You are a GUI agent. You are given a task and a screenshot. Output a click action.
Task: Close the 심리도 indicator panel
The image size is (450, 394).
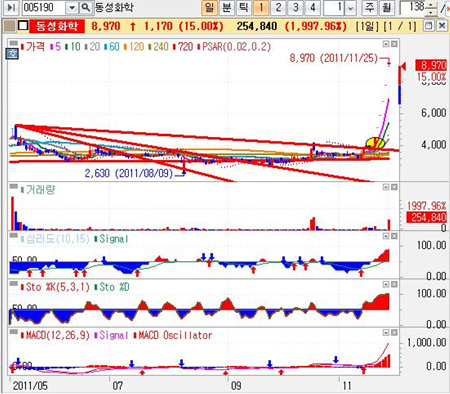[x=394, y=236]
